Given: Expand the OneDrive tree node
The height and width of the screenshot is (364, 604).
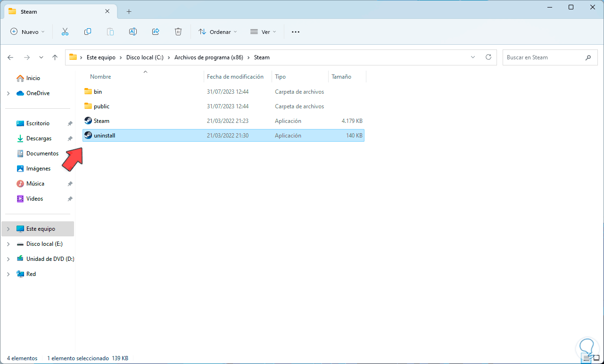Looking at the screenshot, I should tap(8, 93).
